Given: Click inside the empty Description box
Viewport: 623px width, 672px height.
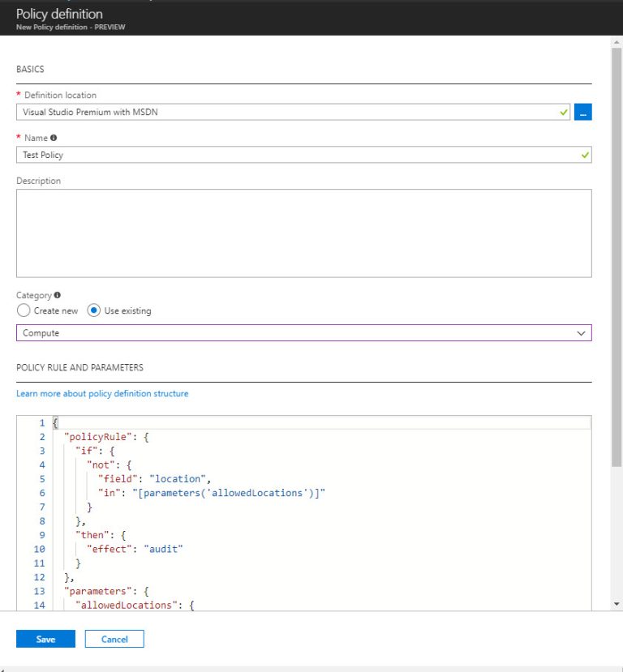Looking at the screenshot, I should pyautogui.click(x=303, y=231).
